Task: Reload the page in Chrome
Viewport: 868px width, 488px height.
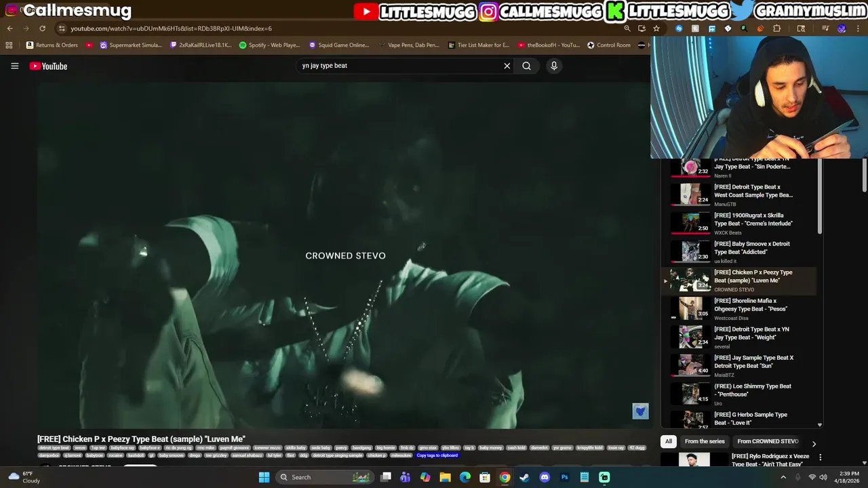Action: point(42,28)
